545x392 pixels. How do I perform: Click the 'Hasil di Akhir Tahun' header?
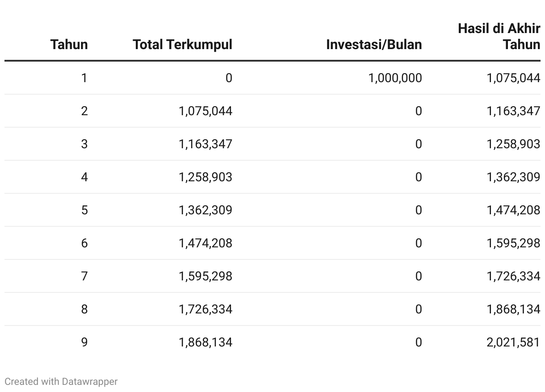pos(499,37)
